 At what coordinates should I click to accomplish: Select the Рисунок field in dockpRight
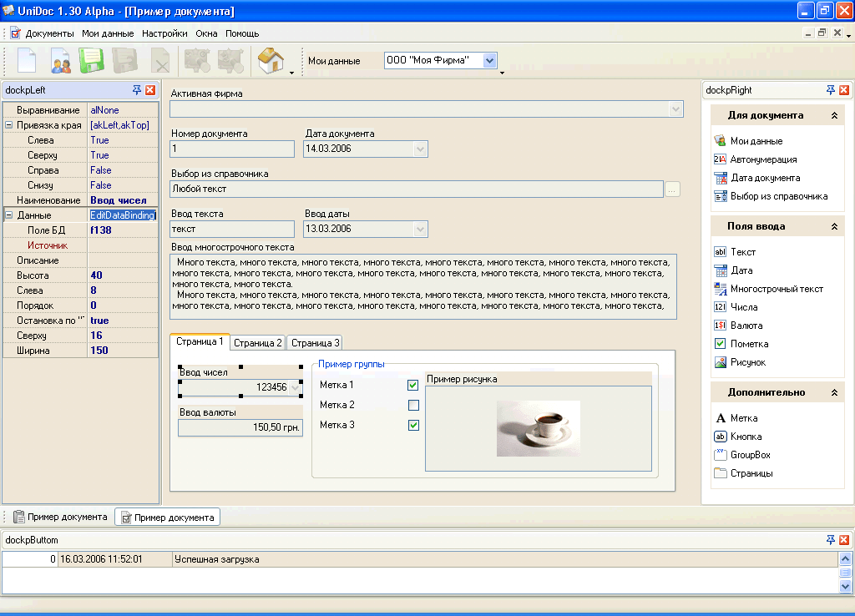pos(747,362)
